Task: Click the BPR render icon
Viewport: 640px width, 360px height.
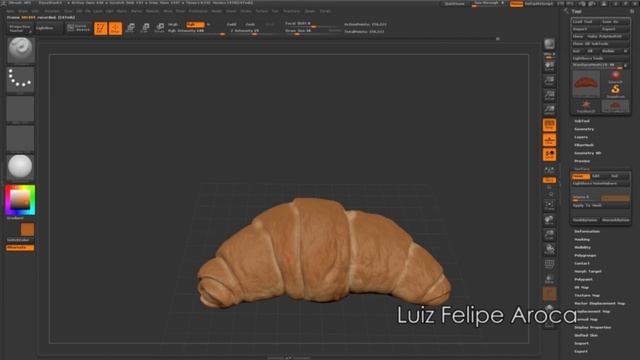Action: 549,44
